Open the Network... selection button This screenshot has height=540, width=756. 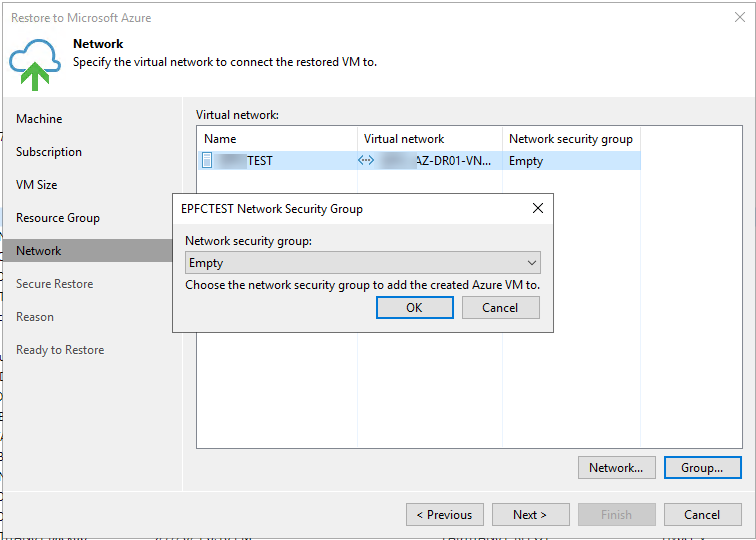click(x=617, y=468)
